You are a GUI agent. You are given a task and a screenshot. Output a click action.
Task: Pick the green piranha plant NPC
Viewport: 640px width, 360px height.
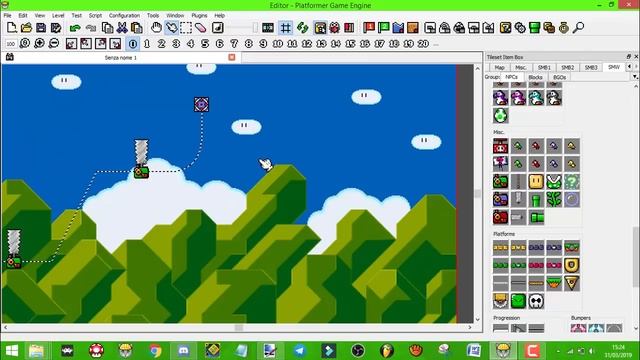click(554, 182)
